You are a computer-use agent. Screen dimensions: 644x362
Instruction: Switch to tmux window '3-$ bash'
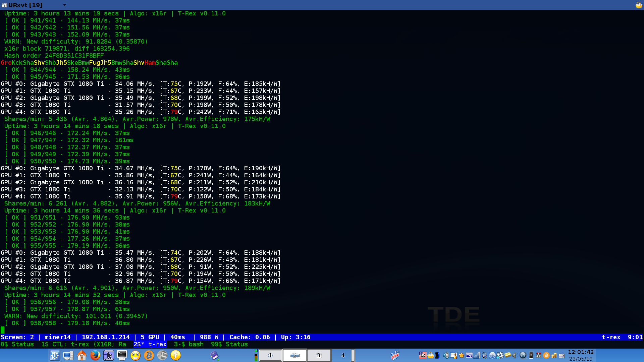click(189, 344)
